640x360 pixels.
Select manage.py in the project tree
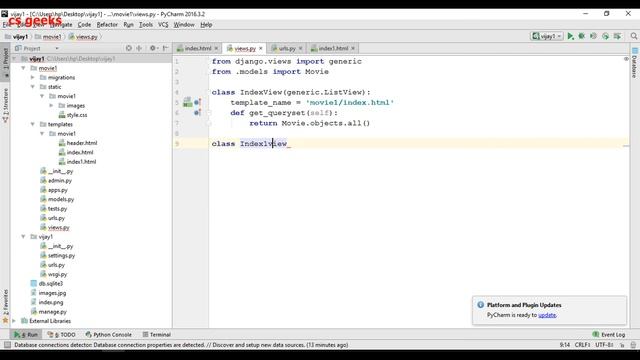49,311
